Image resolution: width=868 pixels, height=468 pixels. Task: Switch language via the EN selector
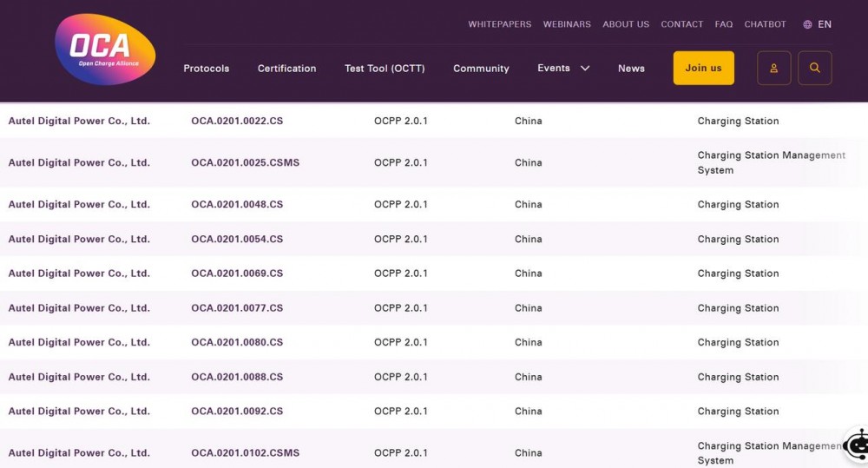[825, 24]
